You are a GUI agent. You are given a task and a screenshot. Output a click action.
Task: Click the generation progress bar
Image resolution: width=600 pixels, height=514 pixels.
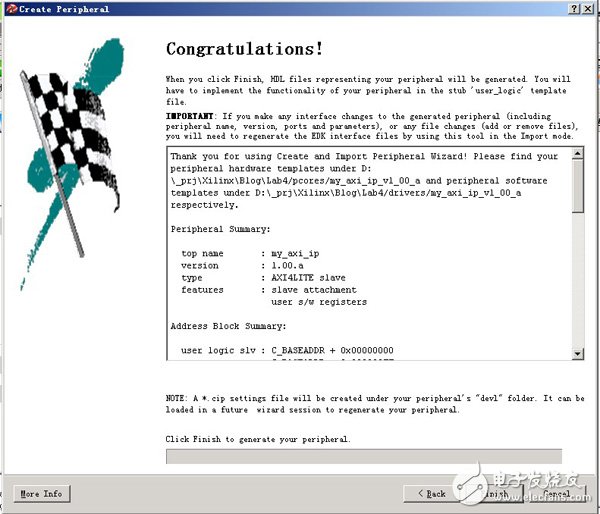(363, 457)
